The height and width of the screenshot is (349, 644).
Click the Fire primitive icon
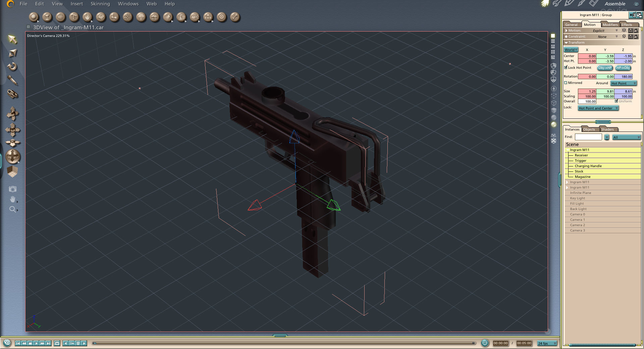click(87, 17)
